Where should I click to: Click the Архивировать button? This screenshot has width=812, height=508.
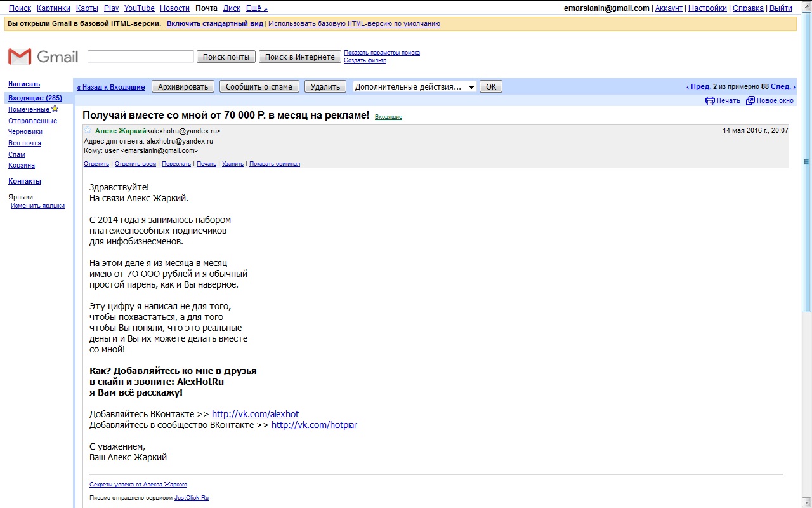point(183,86)
